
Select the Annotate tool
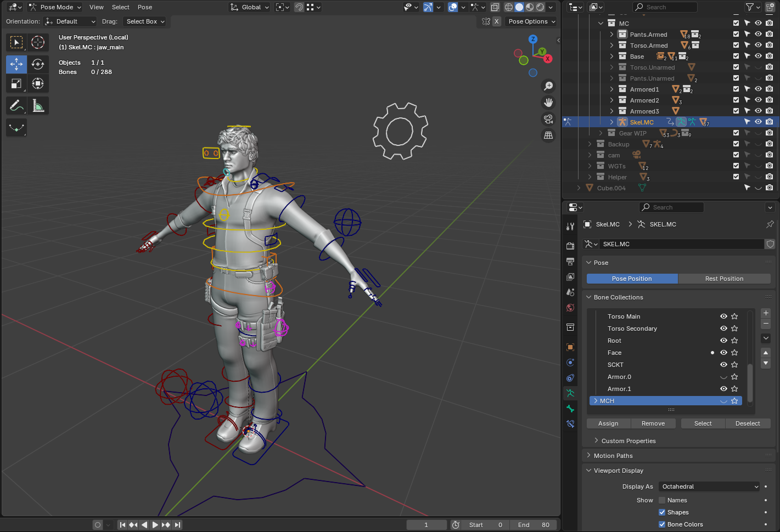(16, 105)
